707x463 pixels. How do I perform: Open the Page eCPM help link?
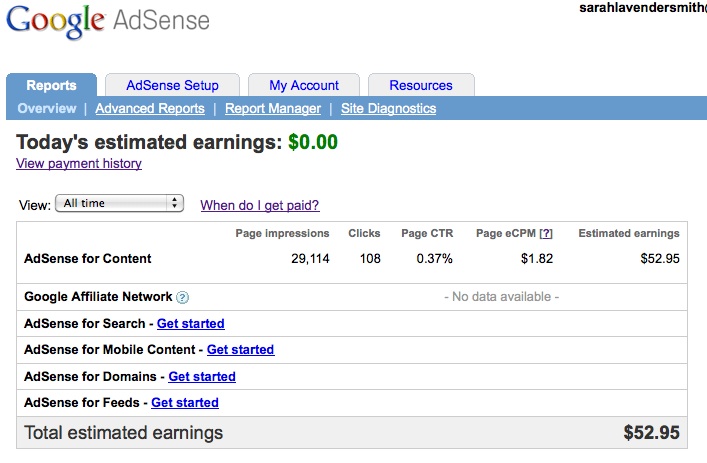[x=546, y=233]
